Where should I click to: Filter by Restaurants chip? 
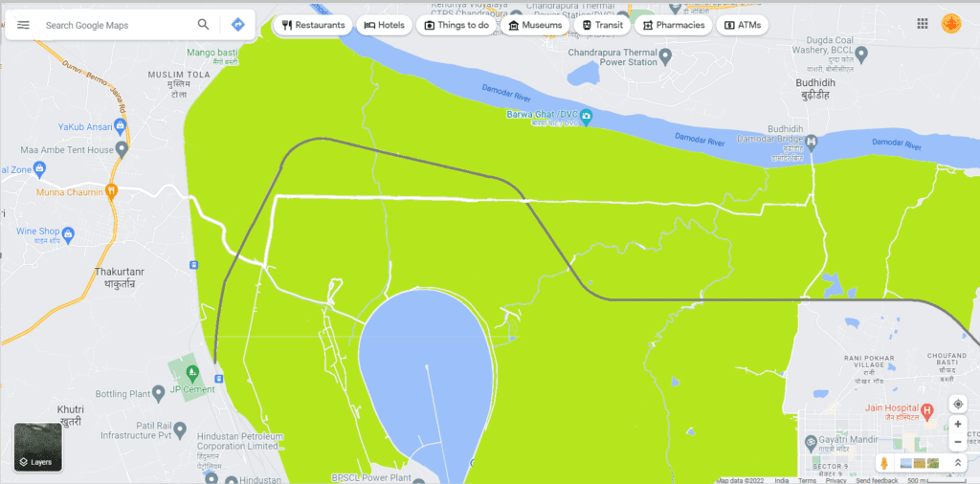click(x=314, y=25)
